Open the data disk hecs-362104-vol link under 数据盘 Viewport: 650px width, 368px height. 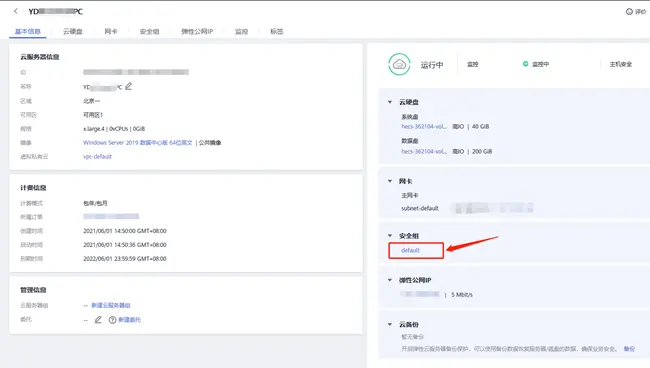(x=424, y=152)
